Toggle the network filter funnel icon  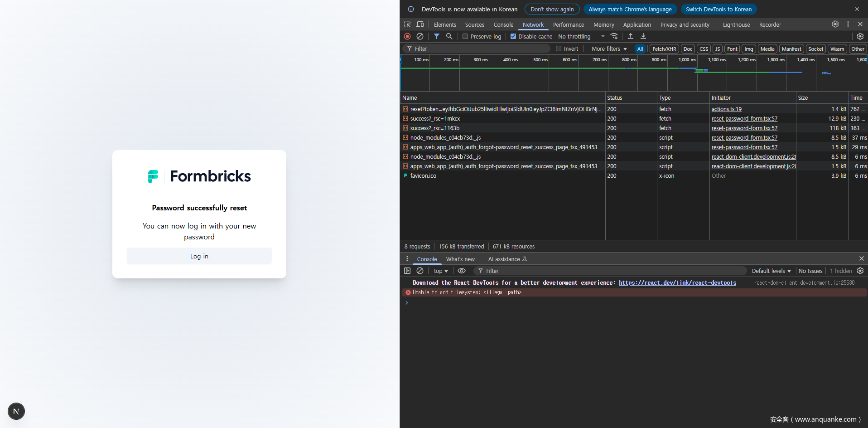click(x=437, y=36)
